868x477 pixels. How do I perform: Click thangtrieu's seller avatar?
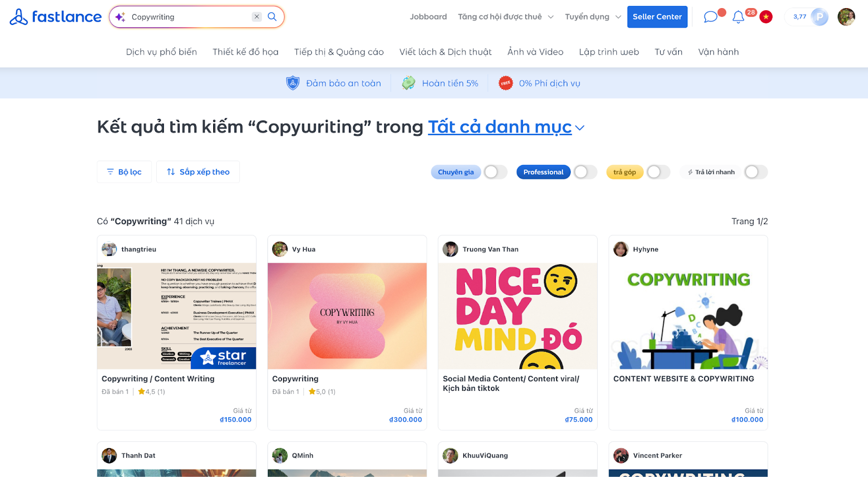(x=110, y=249)
